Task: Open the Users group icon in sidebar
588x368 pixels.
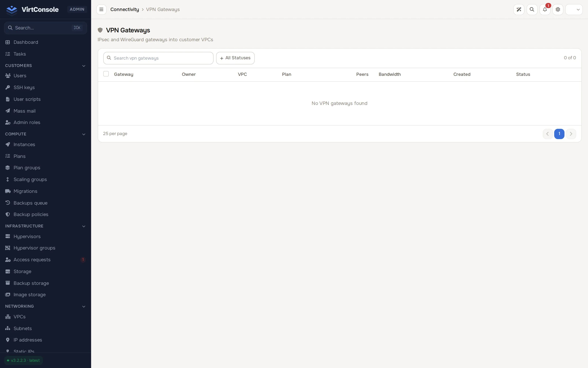Action: (x=8, y=76)
